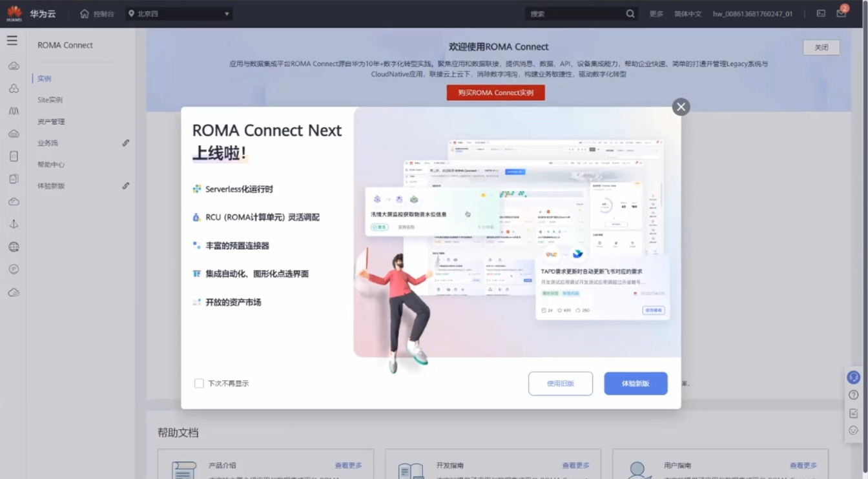Open the 简体中文 language selector

[x=688, y=14]
